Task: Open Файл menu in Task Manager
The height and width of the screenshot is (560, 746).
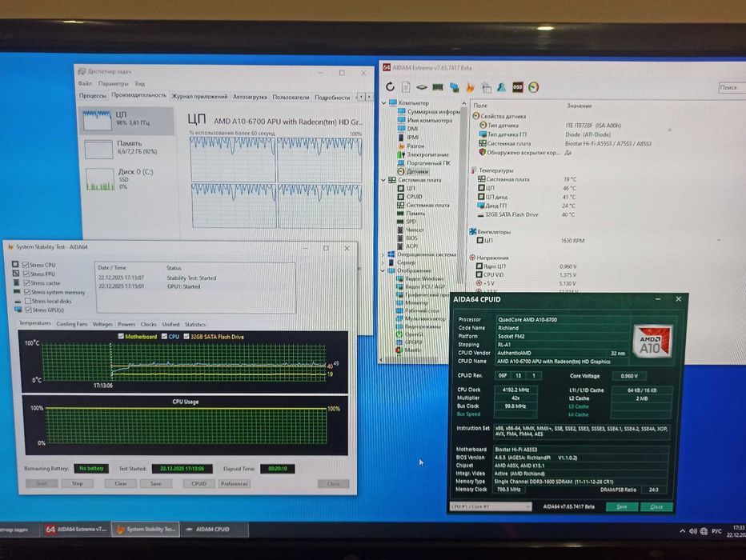Action: (x=85, y=84)
